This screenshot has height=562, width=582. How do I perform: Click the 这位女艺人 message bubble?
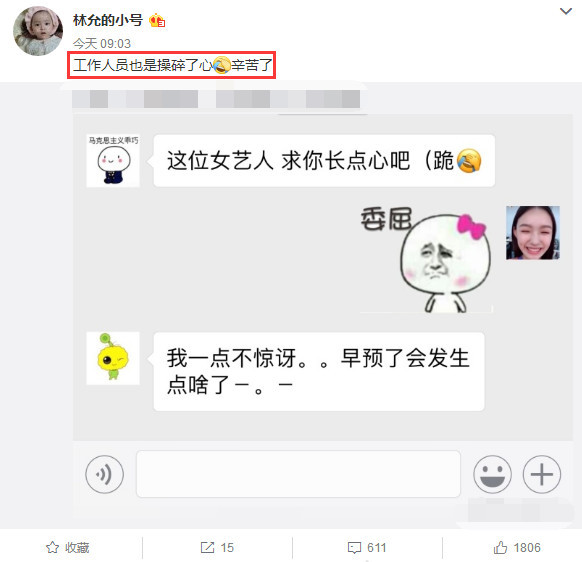[x=324, y=161]
